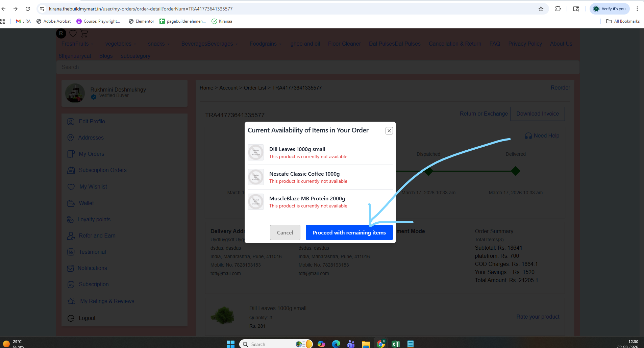Open the Elementor bookmark
This screenshot has width=644, height=348.
[x=141, y=21]
